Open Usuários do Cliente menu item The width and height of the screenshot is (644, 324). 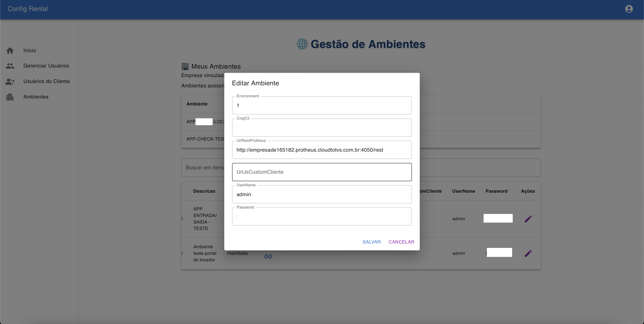pos(47,81)
